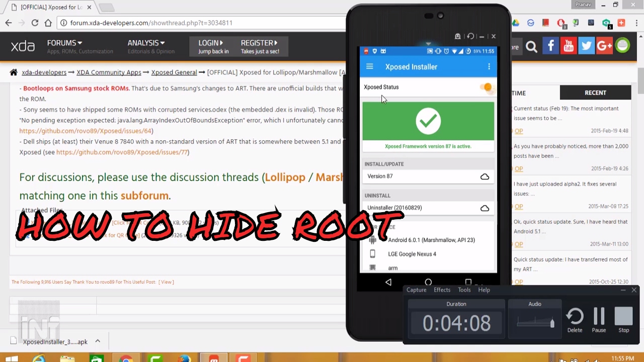This screenshot has height=362, width=644.
Task: Open the Chrome home page button
Action: point(48,23)
